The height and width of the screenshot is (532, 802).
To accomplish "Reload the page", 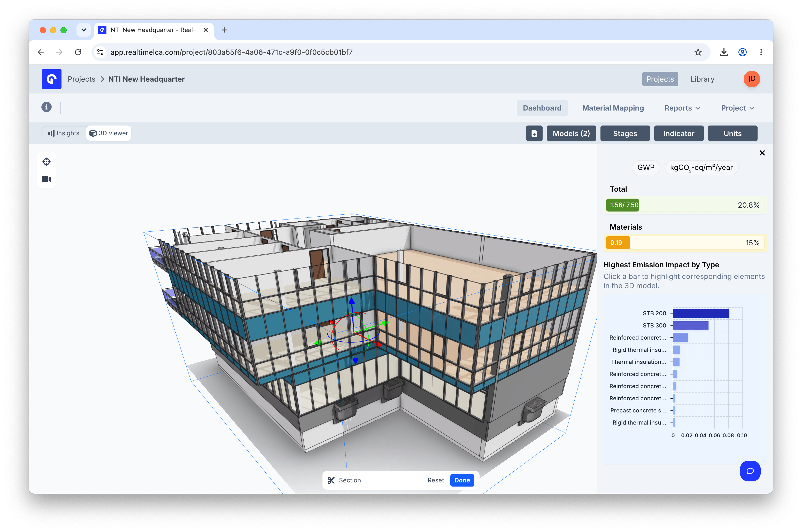I will point(78,52).
